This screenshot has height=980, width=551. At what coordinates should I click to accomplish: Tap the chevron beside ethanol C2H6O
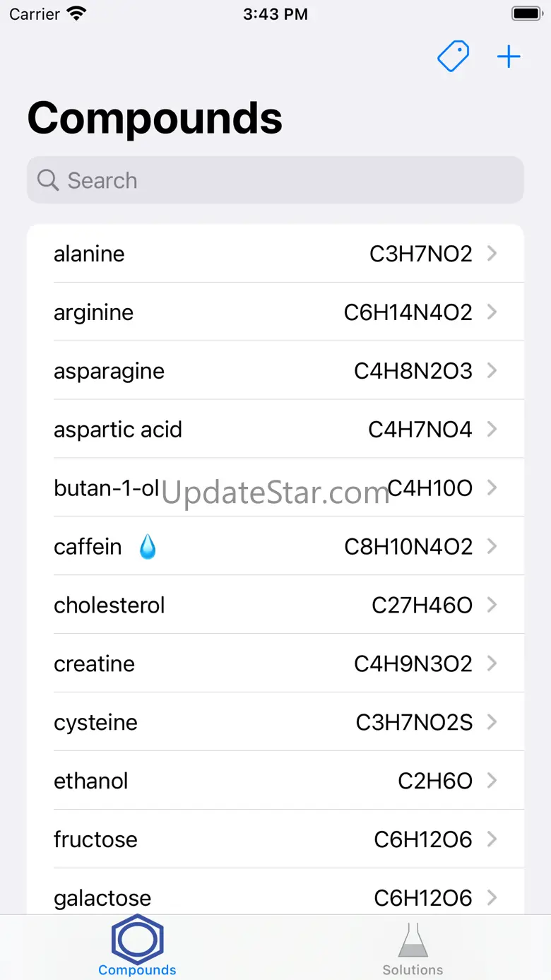492,781
